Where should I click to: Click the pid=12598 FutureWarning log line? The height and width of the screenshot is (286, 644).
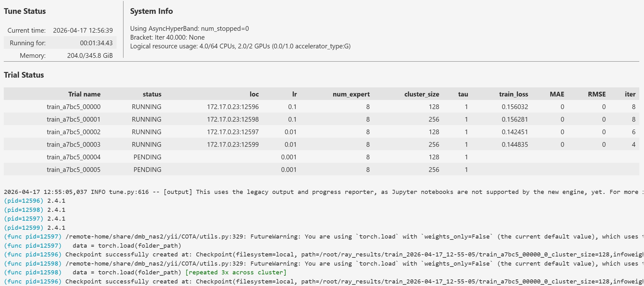[x=324, y=264]
